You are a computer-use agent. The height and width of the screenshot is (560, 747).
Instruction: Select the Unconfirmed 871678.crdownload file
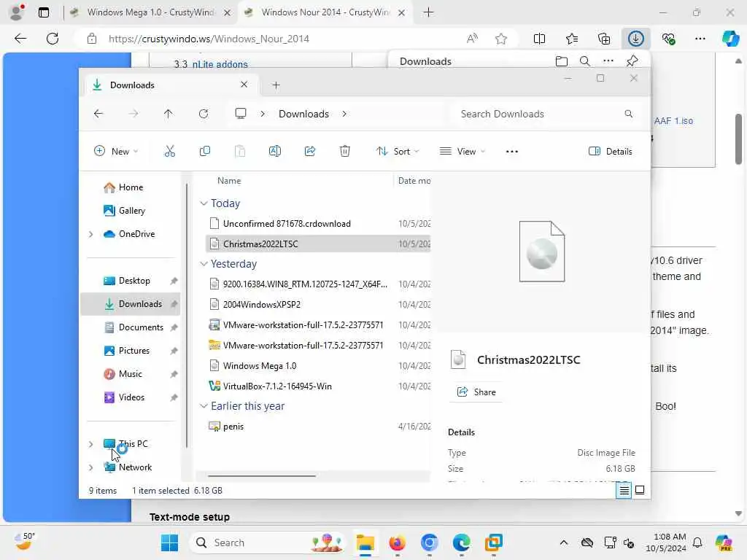[286, 224]
